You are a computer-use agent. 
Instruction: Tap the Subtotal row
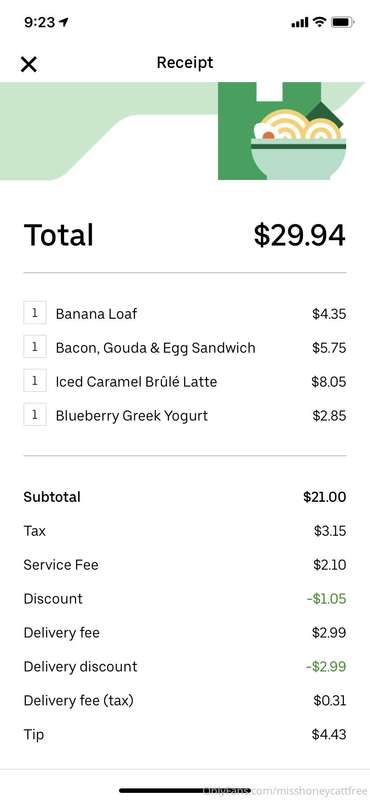tap(185, 497)
